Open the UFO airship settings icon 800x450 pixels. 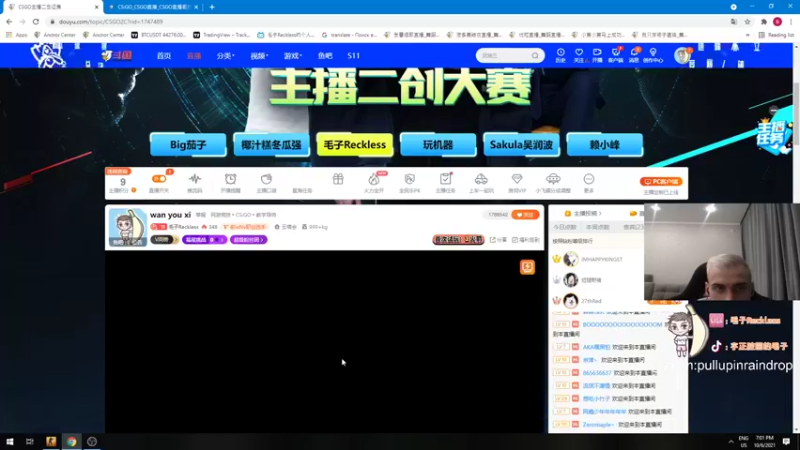point(553,179)
